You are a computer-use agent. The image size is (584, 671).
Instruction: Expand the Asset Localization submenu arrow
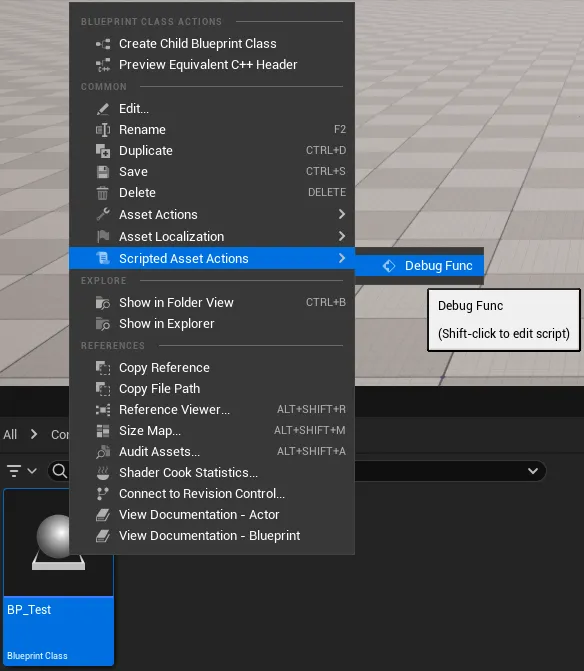tap(341, 236)
